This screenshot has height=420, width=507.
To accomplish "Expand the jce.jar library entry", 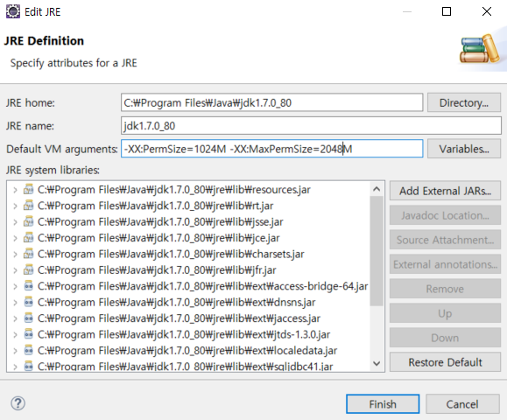I will 15,238.
